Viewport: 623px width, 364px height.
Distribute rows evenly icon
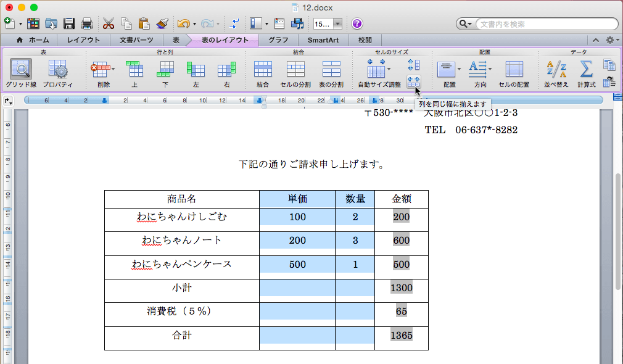point(414,64)
